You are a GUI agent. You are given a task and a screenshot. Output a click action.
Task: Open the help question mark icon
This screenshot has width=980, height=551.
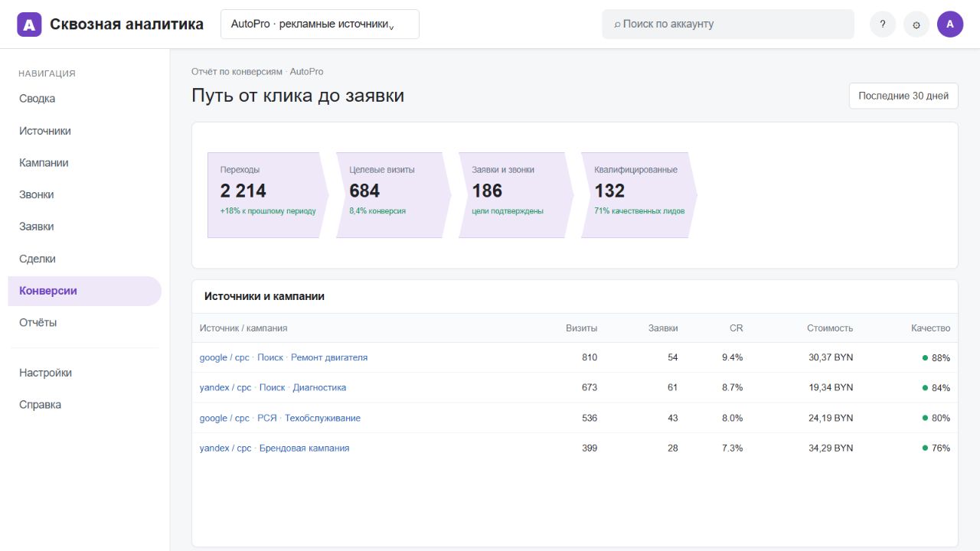click(883, 24)
